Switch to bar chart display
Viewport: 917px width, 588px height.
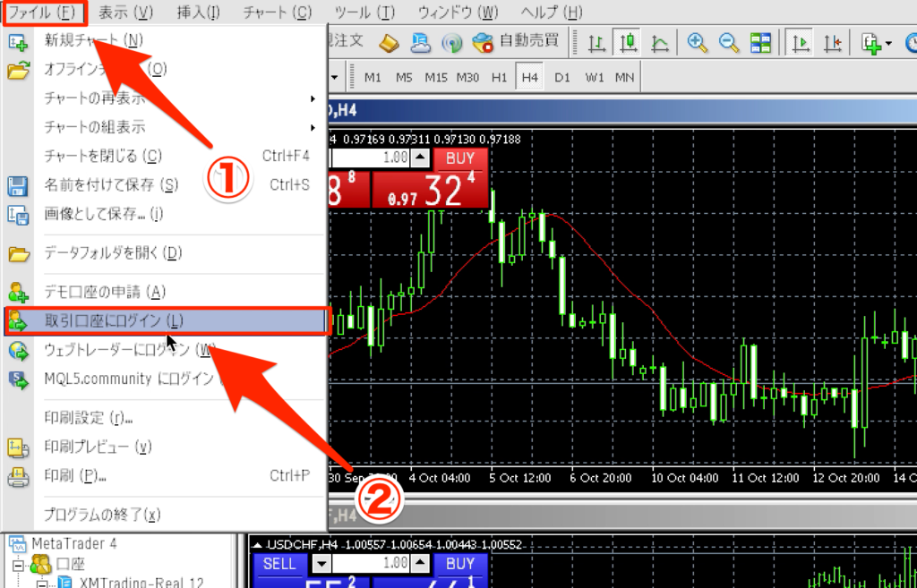(x=596, y=42)
